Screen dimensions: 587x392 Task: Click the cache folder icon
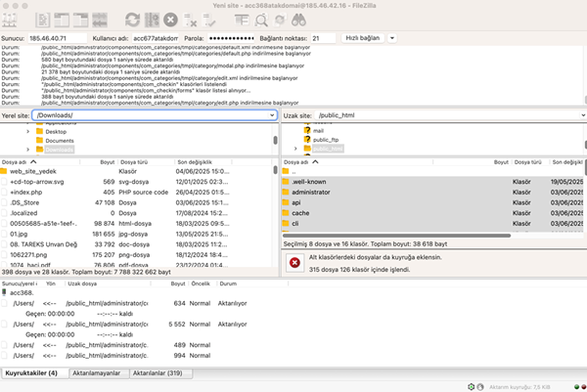[x=286, y=213]
